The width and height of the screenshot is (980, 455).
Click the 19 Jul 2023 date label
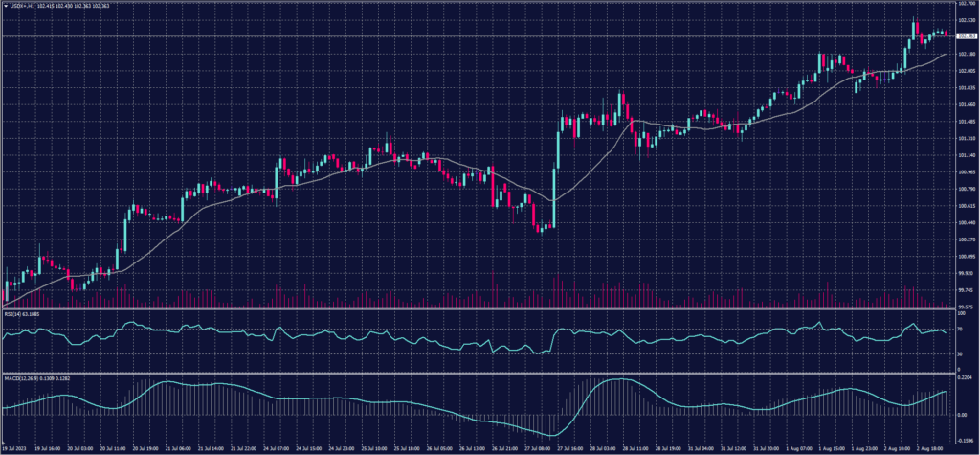pos(15,446)
